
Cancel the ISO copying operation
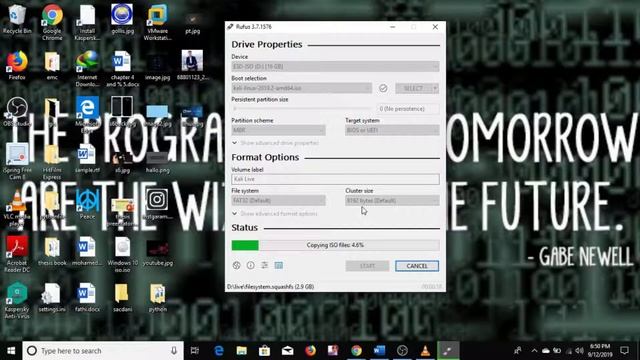(x=417, y=266)
